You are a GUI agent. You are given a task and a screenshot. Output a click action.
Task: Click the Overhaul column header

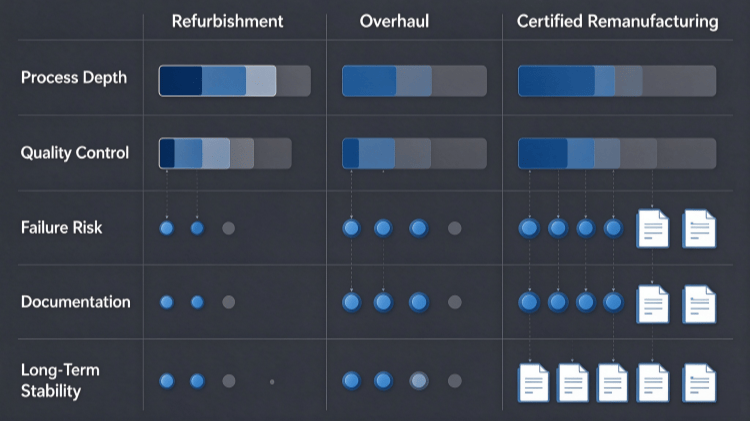[x=394, y=22]
